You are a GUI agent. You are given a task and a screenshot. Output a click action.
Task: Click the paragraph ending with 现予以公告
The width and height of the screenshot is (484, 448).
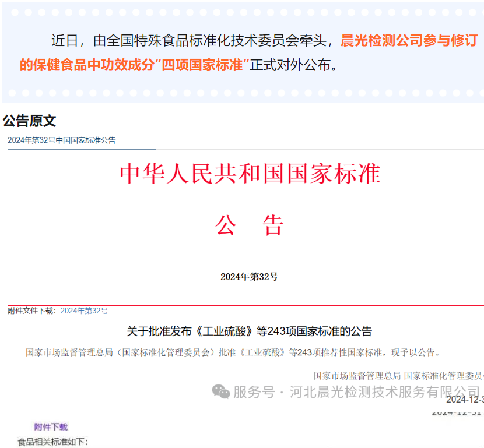[233, 352]
